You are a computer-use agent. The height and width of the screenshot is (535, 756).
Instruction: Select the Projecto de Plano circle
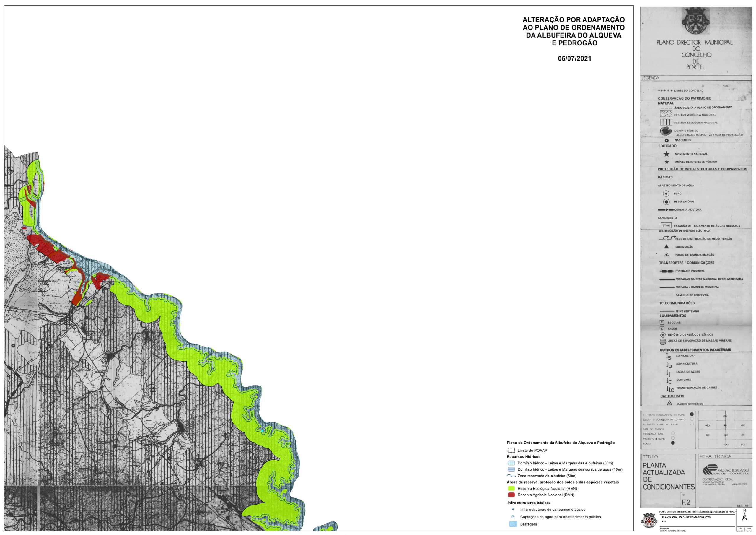pos(673,438)
